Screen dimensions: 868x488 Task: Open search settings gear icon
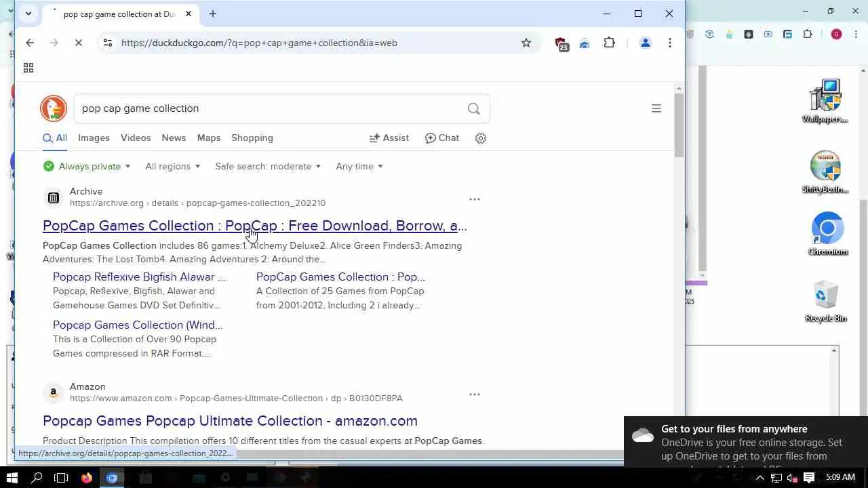481,138
